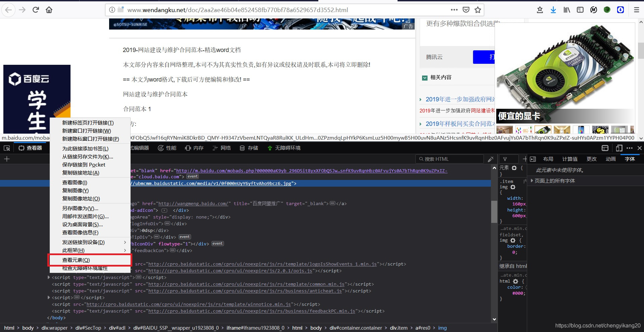644x332 pixels.
Task: Filter styles using the funnel icon
Action: (x=505, y=159)
